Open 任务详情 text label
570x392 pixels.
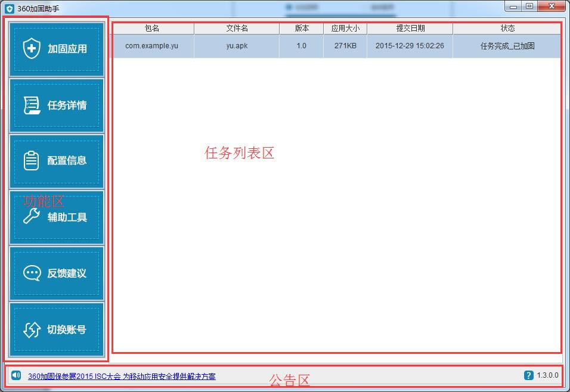coord(67,105)
